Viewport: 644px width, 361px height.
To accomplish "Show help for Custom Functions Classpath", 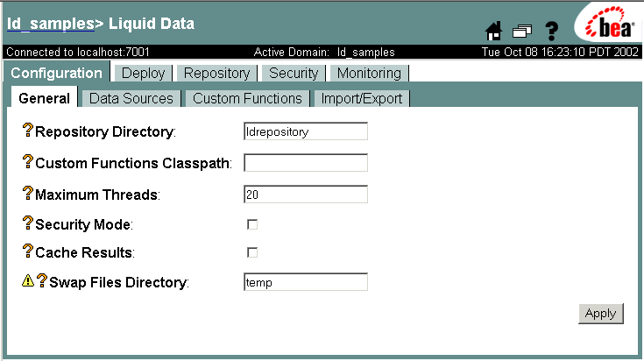I will (27, 161).
